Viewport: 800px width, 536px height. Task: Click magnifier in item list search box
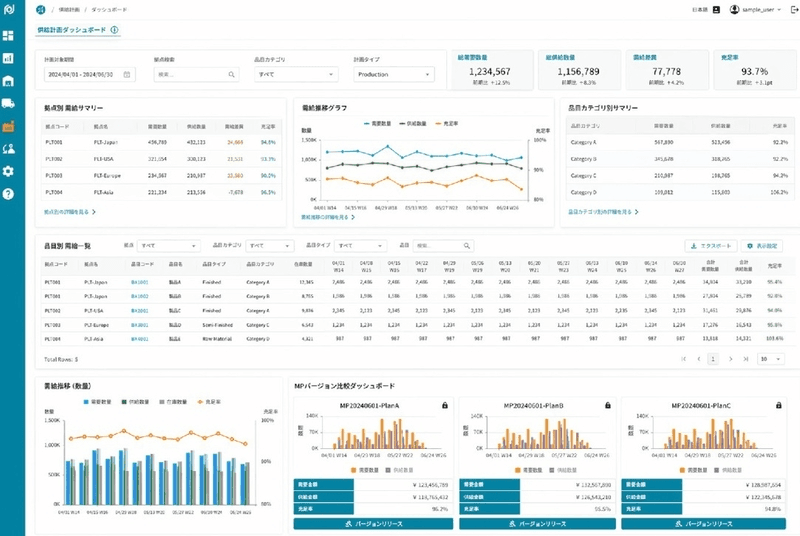tap(467, 246)
